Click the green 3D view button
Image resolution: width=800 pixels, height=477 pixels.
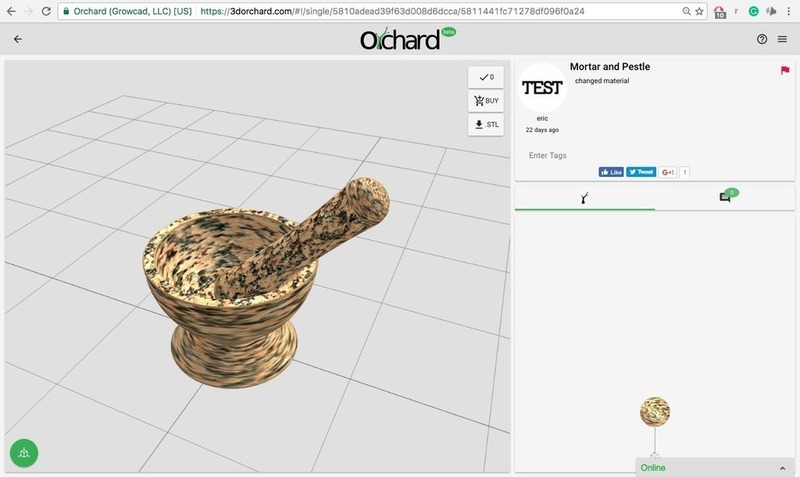pos(24,453)
